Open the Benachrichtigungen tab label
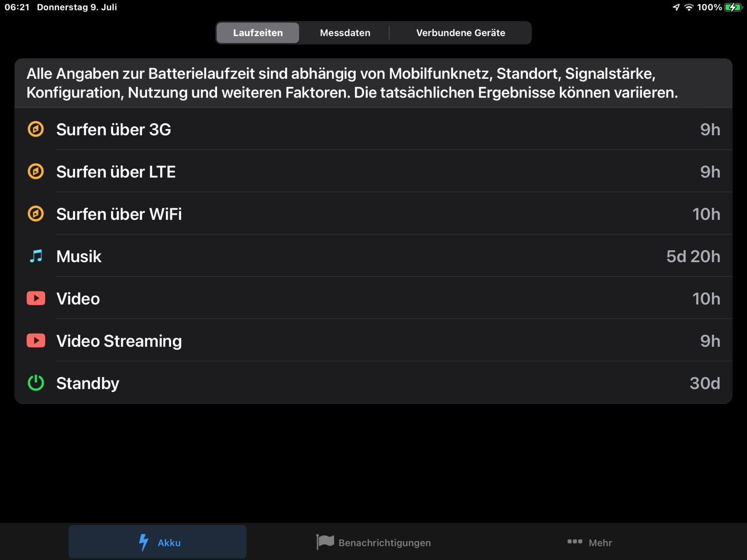747x560 pixels. click(384, 543)
